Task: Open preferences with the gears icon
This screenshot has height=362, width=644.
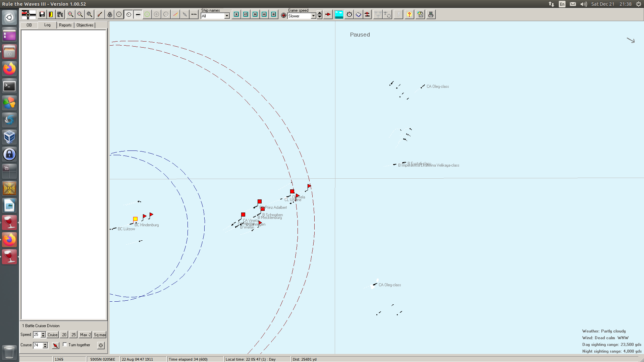Action: (60, 14)
